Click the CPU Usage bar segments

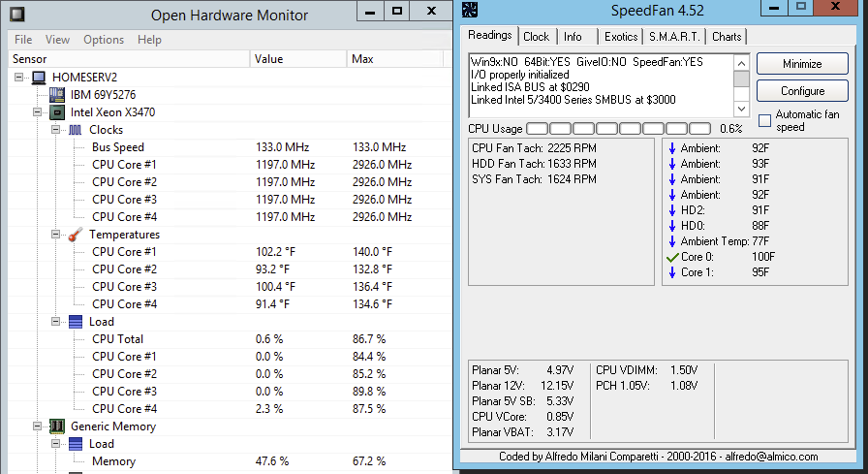618,129
